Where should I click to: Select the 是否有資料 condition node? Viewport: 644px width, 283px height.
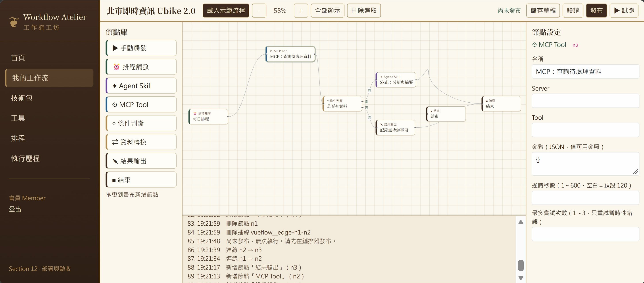pos(342,104)
